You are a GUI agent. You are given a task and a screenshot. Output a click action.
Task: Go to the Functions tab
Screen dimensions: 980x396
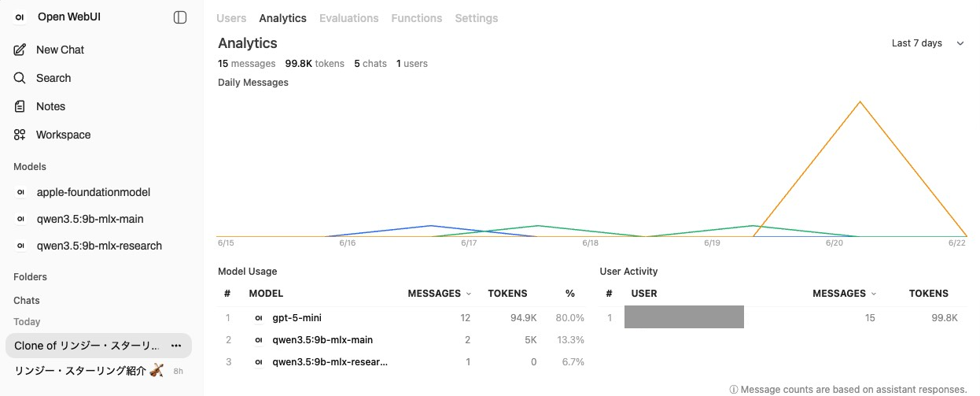[417, 18]
